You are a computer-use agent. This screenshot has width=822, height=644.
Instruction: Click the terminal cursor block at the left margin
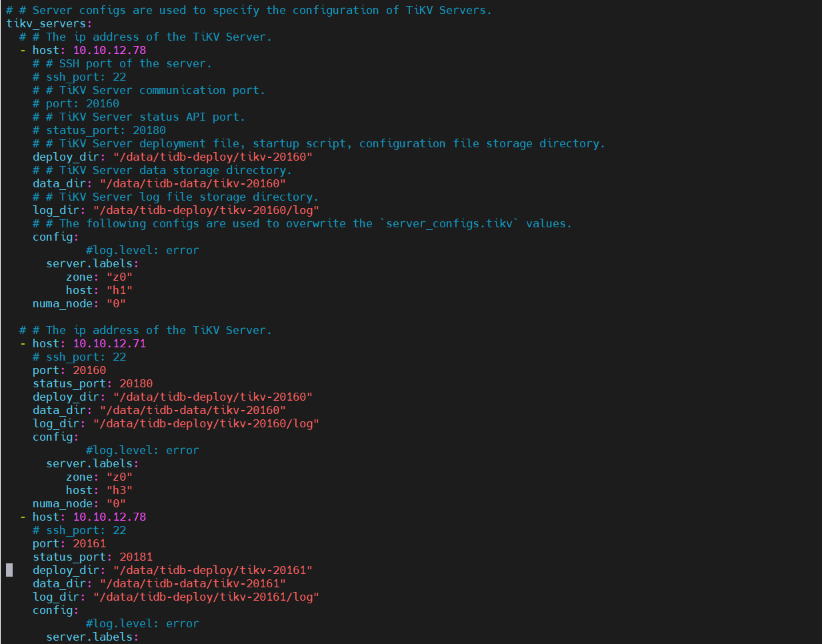(x=9, y=570)
